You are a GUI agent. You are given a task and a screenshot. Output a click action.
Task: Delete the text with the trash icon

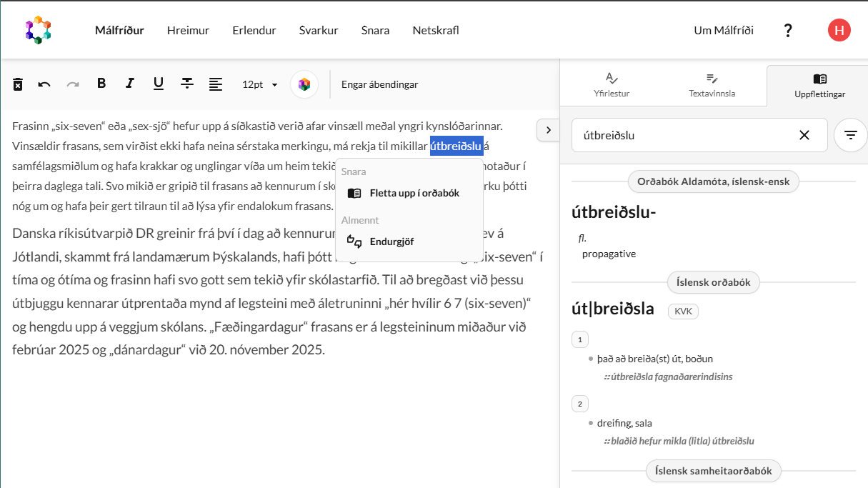[x=18, y=84]
